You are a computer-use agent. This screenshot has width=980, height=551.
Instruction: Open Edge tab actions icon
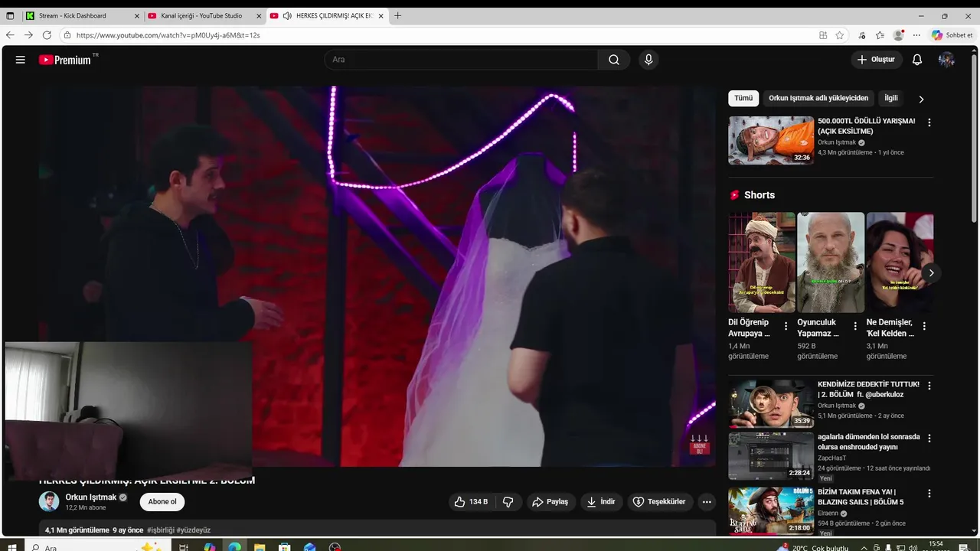(x=10, y=15)
